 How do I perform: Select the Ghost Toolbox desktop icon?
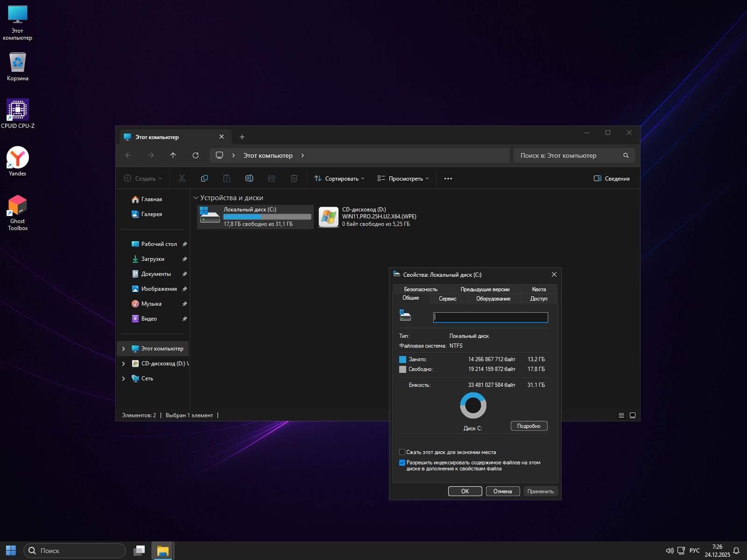[18, 206]
